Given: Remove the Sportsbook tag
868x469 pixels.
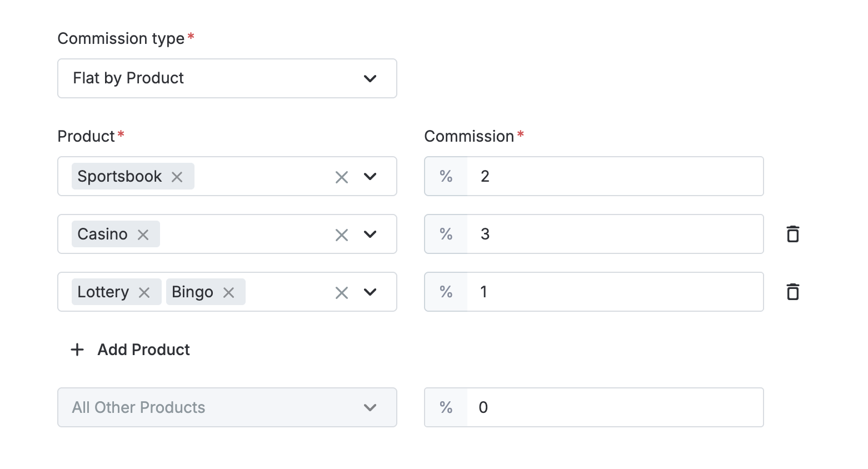Looking at the screenshot, I should tap(177, 177).
